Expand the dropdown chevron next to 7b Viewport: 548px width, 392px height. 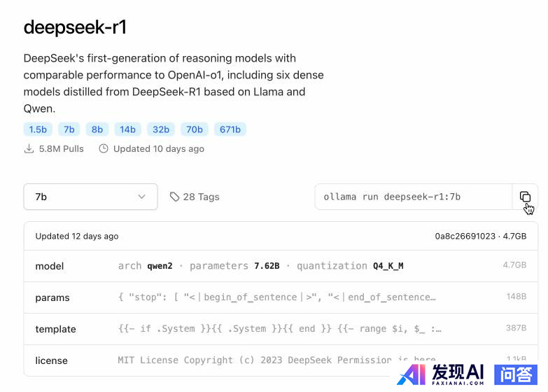click(x=142, y=197)
